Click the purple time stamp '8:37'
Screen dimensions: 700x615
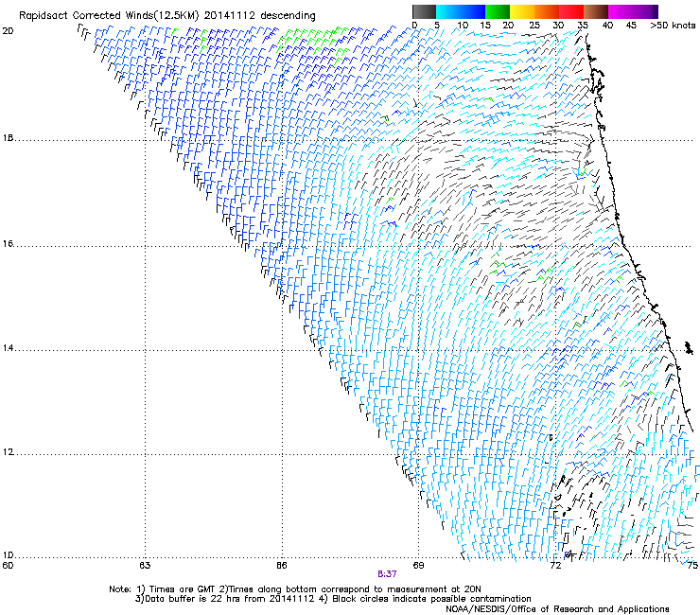tap(387, 574)
